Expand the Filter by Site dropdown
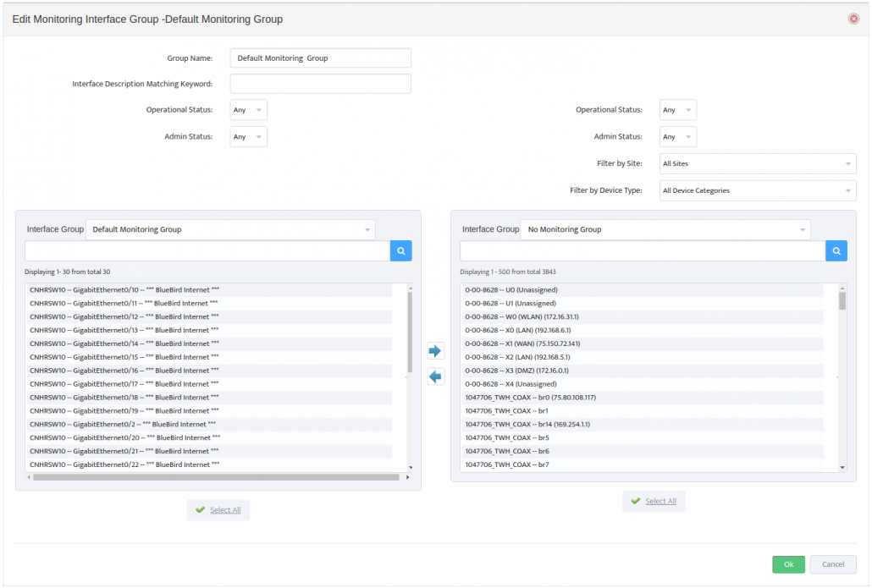The image size is (872, 588). (x=757, y=163)
